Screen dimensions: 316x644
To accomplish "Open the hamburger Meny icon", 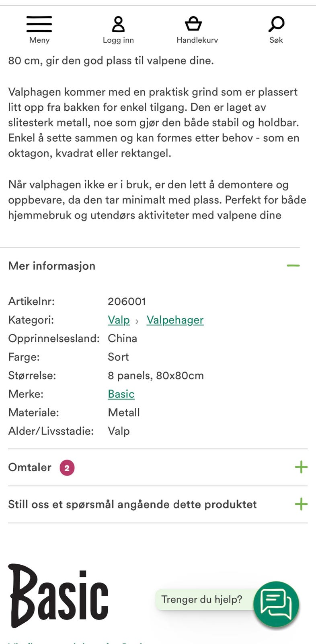I will tap(39, 24).
